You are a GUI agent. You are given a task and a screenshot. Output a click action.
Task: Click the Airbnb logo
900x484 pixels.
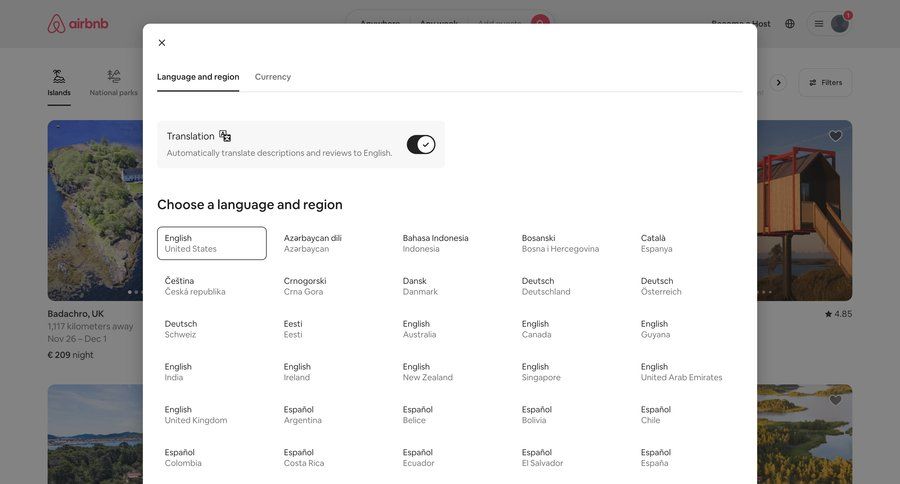[77, 24]
